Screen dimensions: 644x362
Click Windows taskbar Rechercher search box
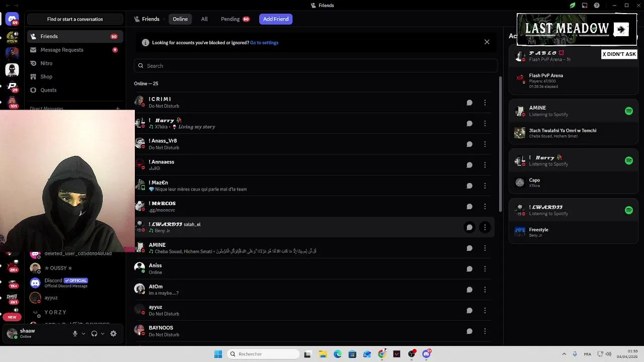point(264,354)
